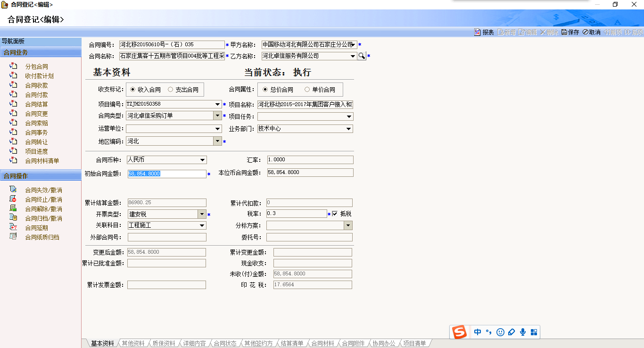
Task: Open 合同变更 sidebar icon
Action: tap(13, 114)
